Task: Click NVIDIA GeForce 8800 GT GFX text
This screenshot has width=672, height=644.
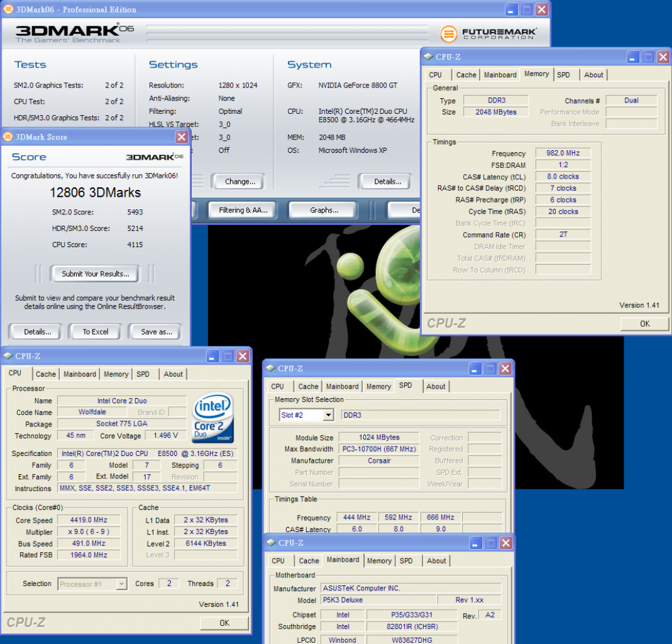Action: pos(358,86)
